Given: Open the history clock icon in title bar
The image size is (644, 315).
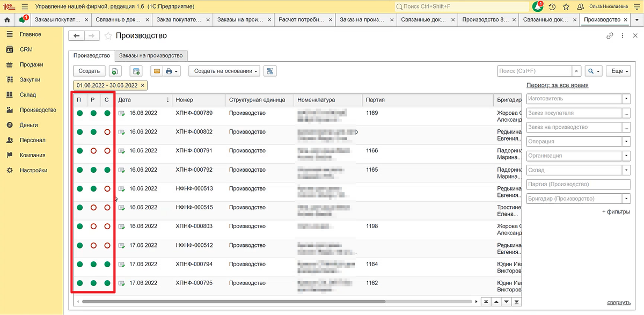Looking at the screenshot, I should (x=552, y=6).
